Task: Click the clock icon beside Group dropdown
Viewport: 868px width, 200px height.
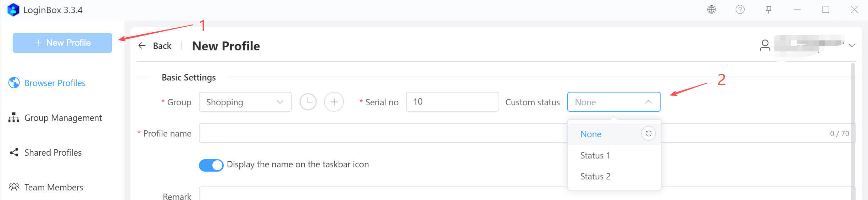Action: [x=308, y=102]
